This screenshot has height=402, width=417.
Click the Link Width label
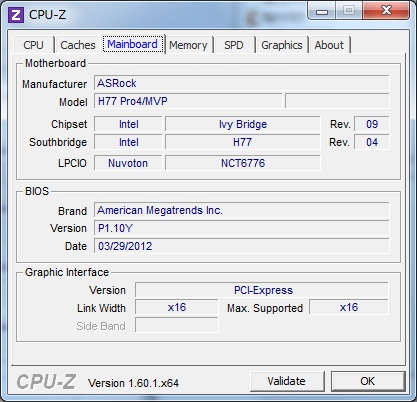101,308
